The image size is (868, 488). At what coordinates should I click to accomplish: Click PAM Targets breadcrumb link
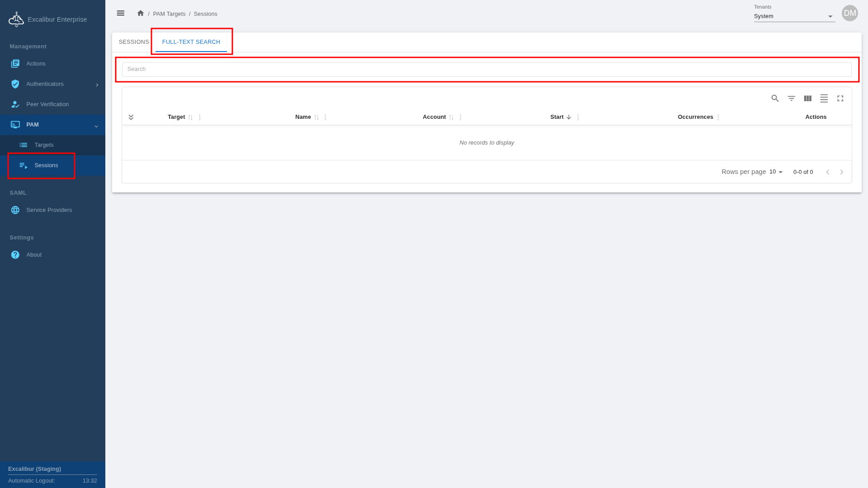click(169, 14)
